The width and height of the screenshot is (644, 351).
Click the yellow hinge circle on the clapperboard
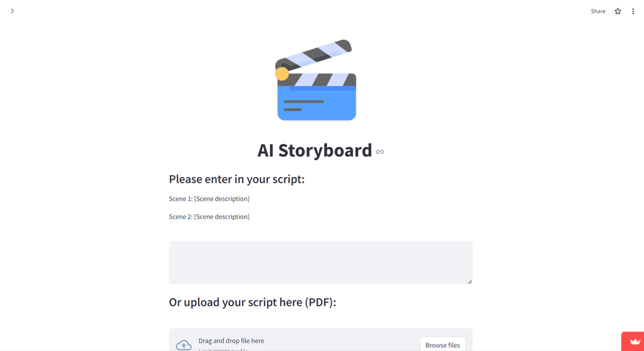(x=282, y=74)
